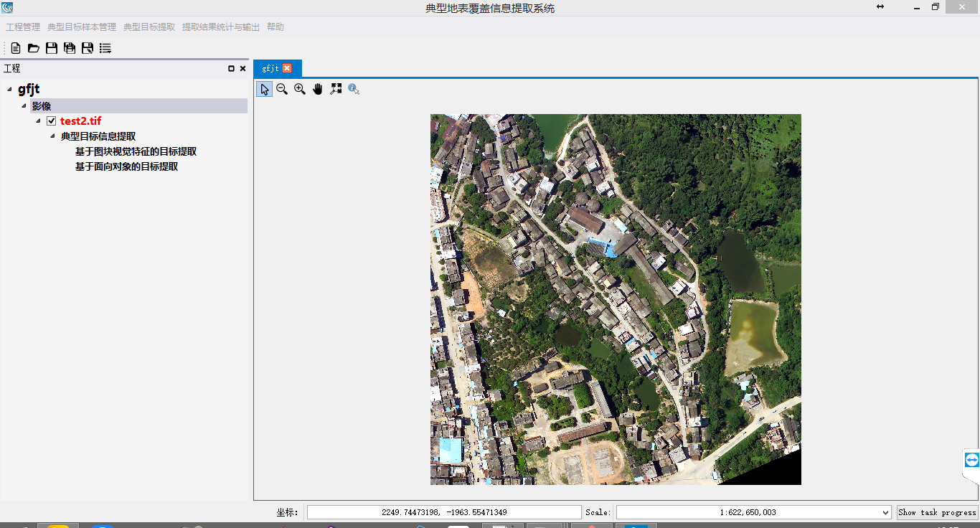Open the 提取结果统计与输出 menu
980x528 pixels.
coord(221,27)
